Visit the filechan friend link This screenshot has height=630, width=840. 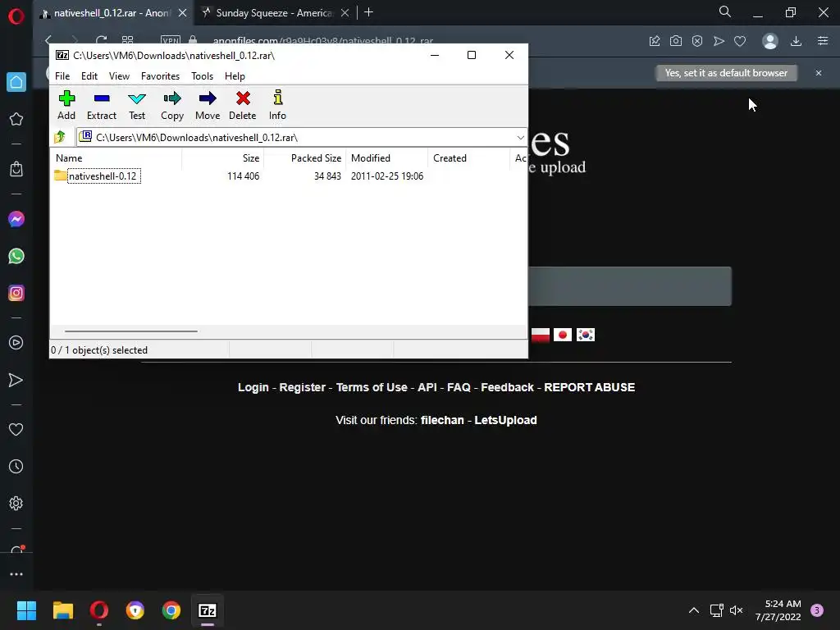tap(442, 420)
